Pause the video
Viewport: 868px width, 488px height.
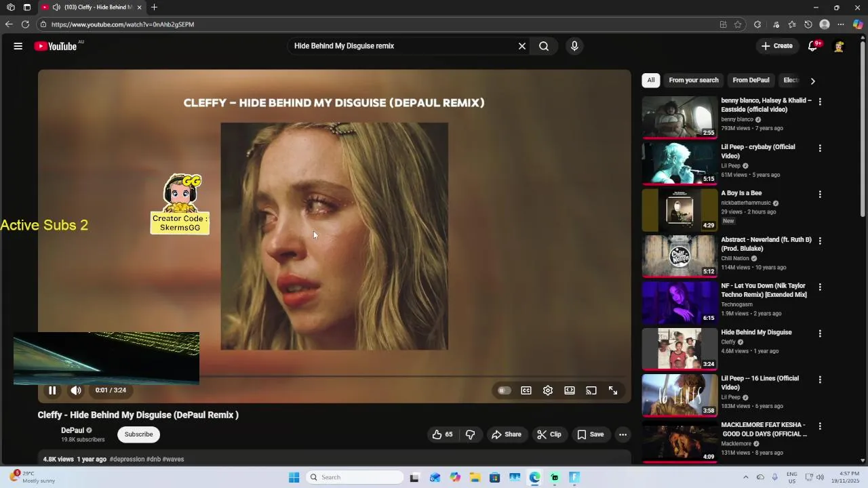click(52, 390)
